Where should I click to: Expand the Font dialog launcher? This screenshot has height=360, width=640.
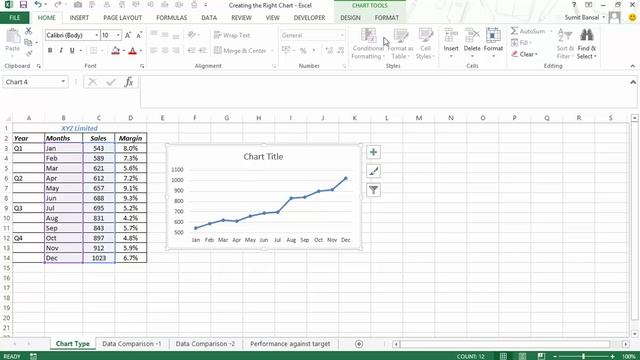click(142, 66)
